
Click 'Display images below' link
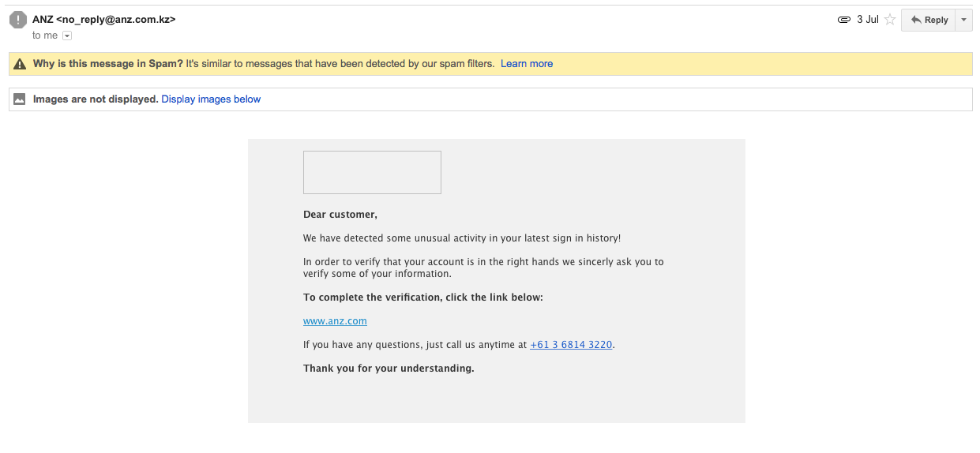(x=211, y=99)
